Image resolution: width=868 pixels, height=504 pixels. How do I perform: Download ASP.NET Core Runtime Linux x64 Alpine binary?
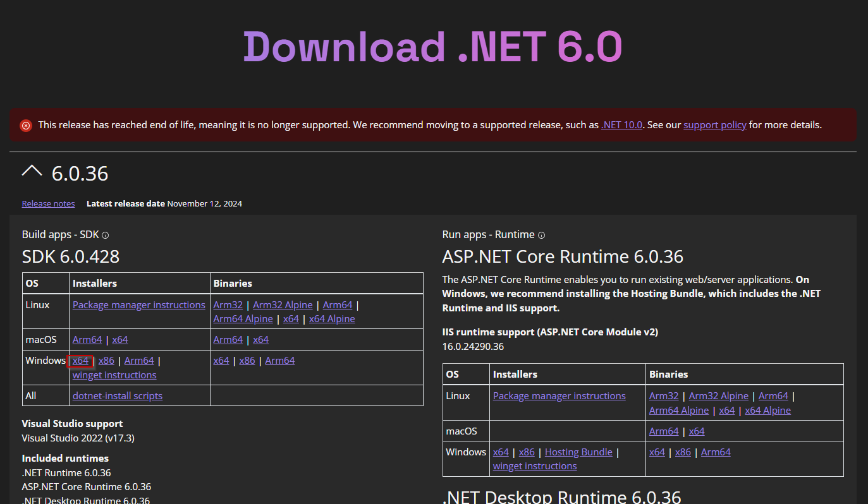click(x=768, y=411)
